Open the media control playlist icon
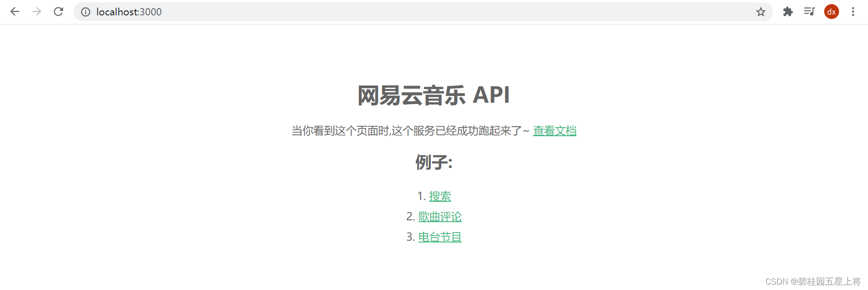868x290 pixels. coord(809,12)
